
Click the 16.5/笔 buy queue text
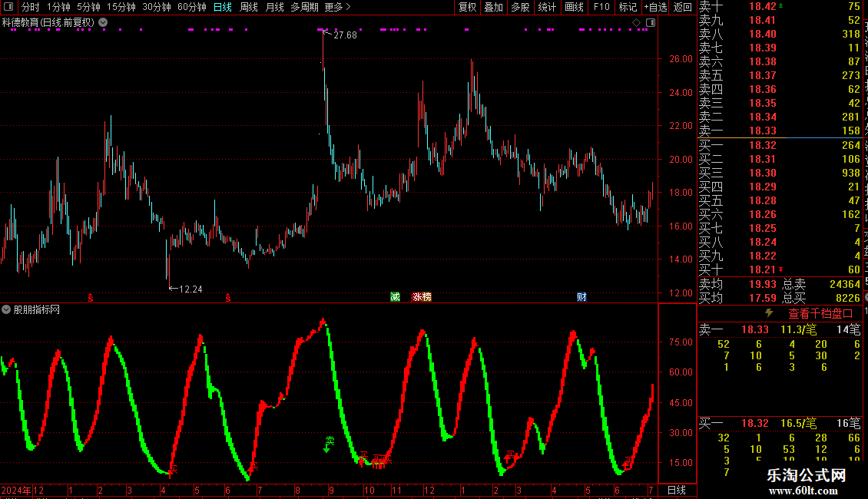798,423
